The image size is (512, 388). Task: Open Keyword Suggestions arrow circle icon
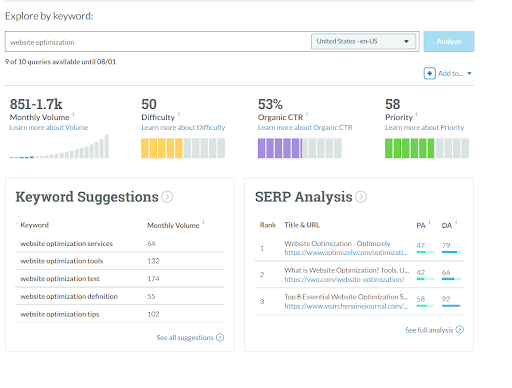167,197
